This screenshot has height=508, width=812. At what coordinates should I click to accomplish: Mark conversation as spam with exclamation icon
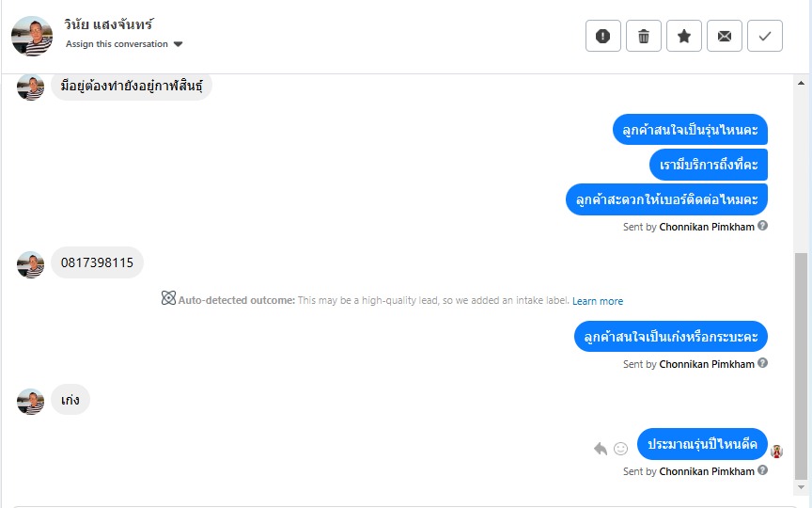click(x=602, y=36)
